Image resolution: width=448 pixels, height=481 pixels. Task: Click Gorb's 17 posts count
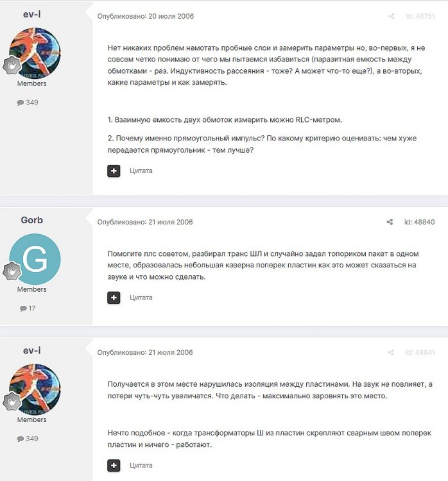[x=28, y=308]
